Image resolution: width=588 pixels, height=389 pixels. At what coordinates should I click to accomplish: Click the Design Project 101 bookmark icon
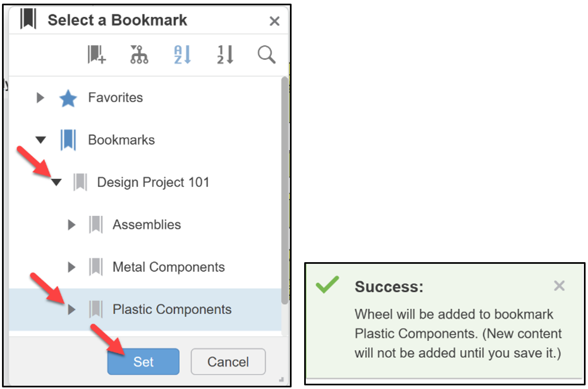80,182
